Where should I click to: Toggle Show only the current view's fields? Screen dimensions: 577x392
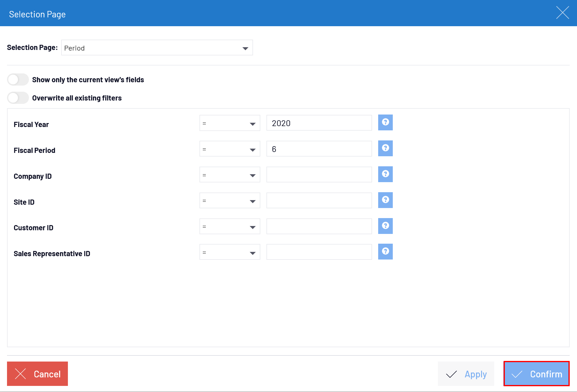18,80
